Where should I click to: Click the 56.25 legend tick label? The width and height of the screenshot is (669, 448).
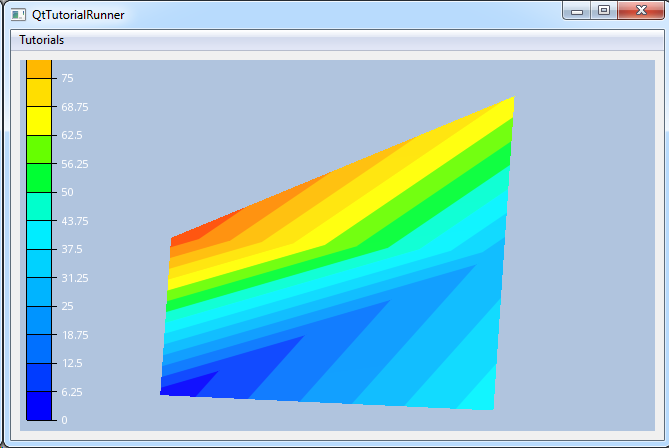click(74, 163)
